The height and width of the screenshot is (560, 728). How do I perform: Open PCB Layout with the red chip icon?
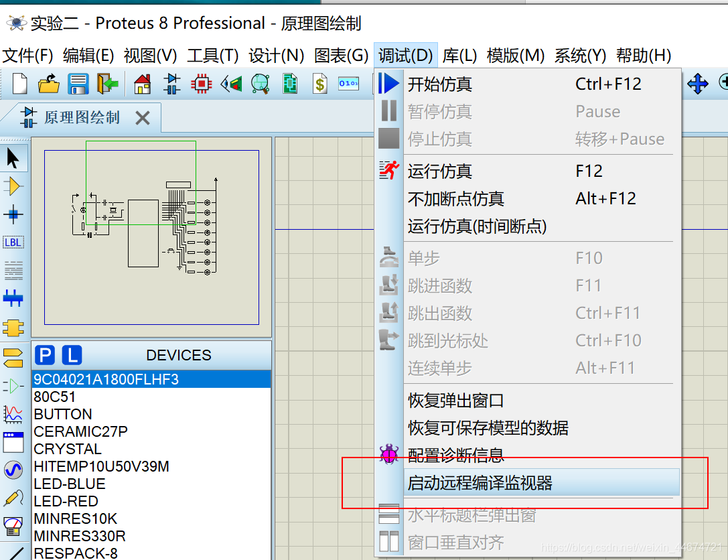tap(201, 84)
